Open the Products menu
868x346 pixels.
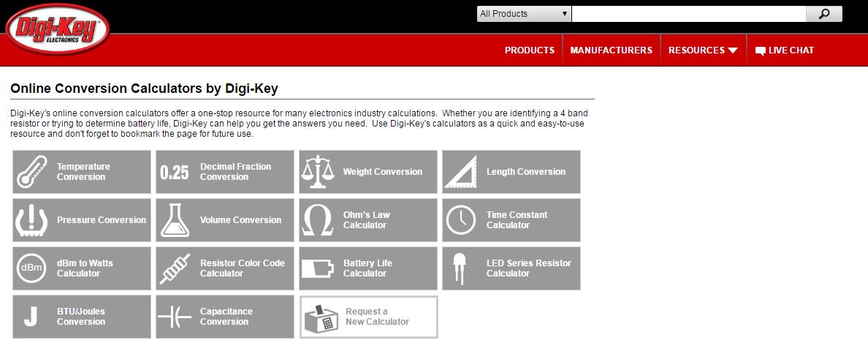pyautogui.click(x=529, y=50)
